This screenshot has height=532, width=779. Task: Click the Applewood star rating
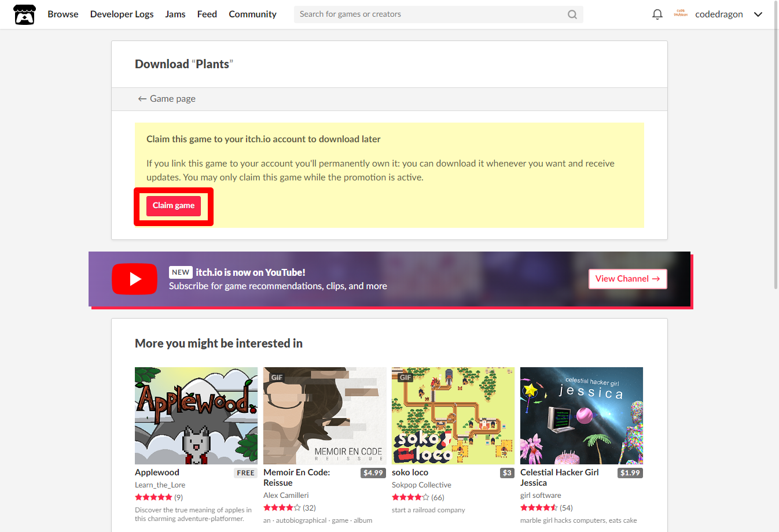153,497
